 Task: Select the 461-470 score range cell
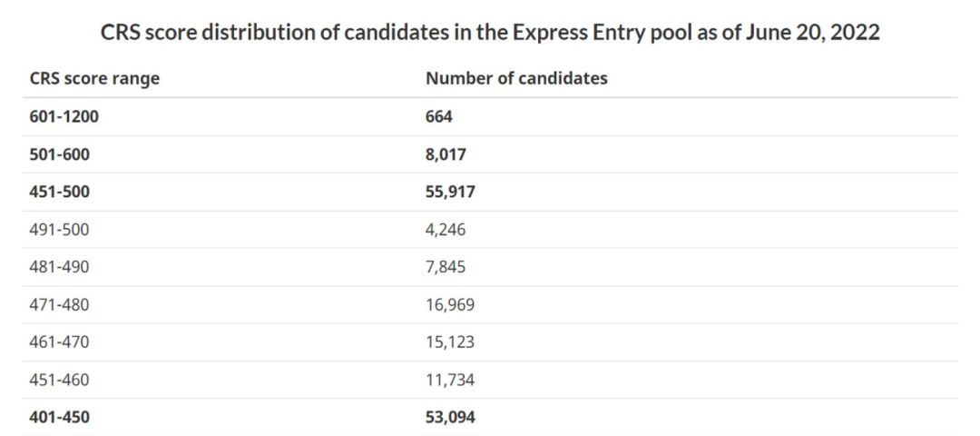point(60,342)
